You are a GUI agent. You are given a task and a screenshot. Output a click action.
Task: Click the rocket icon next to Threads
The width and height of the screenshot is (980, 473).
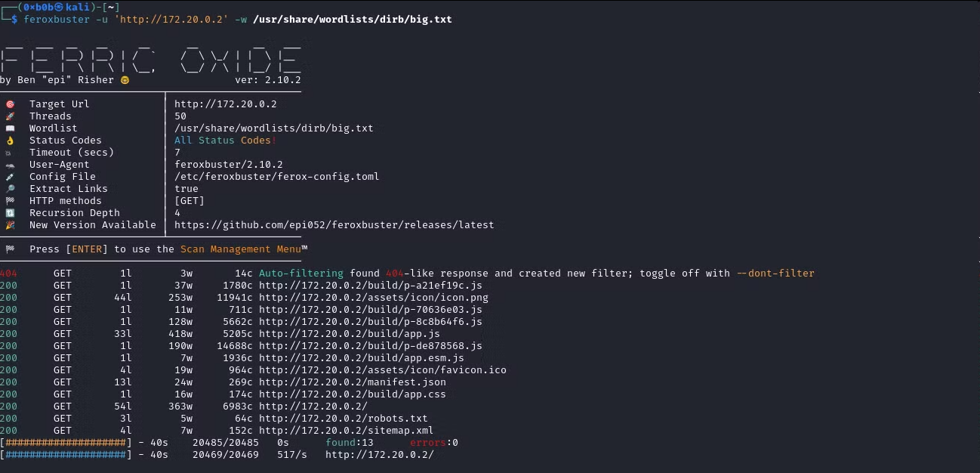click(x=10, y=116)
